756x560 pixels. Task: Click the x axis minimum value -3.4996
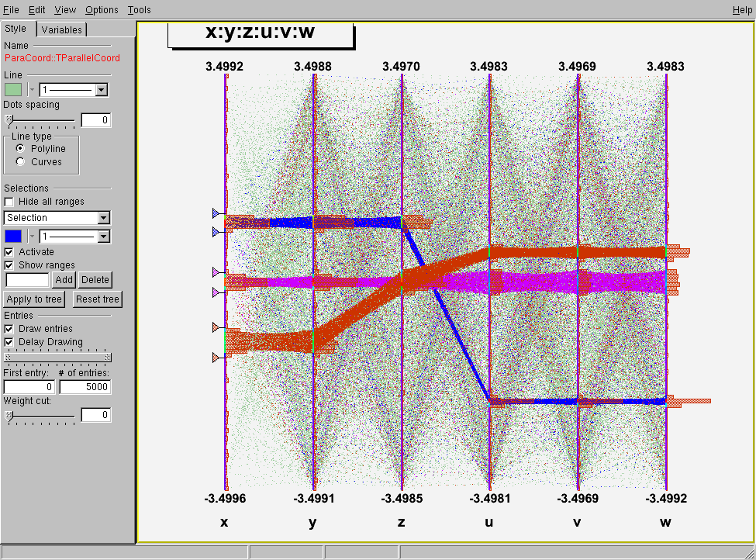point(225,498)
